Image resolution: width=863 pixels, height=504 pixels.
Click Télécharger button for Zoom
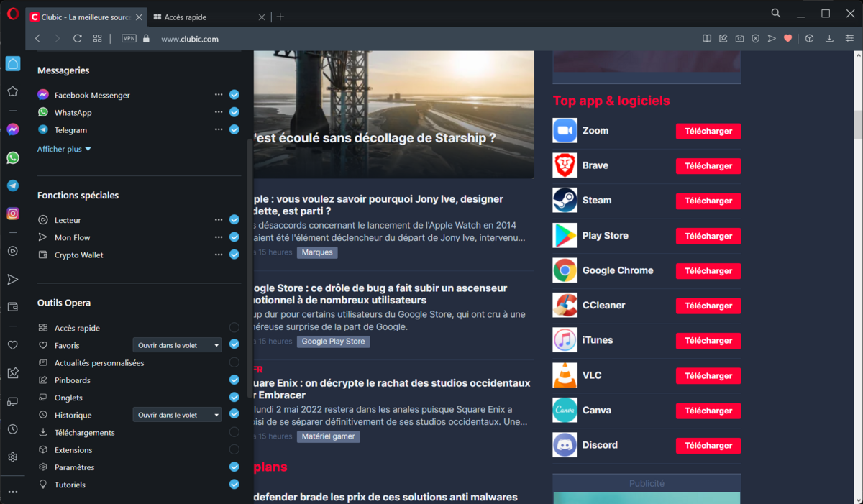click(708, 131)
